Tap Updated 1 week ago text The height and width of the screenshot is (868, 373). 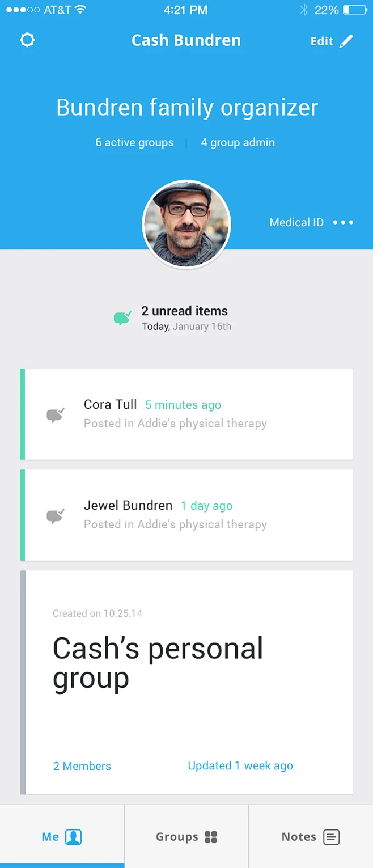coord(240,765)
